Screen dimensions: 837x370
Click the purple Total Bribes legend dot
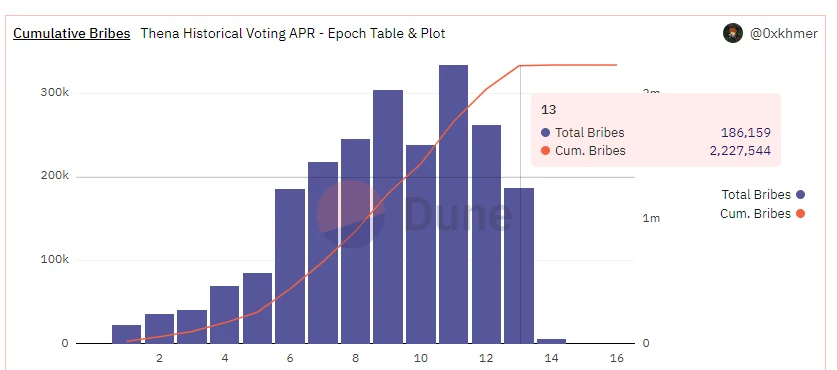(800, 195)
